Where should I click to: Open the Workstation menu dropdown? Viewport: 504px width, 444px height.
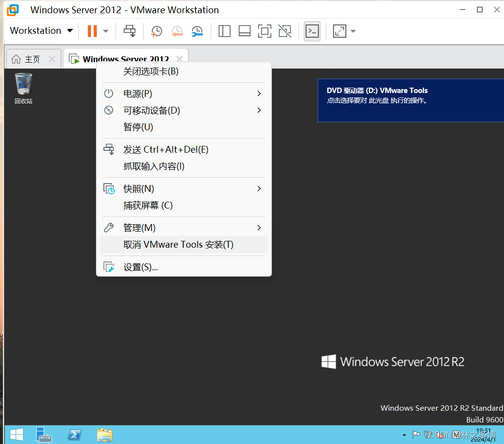[42, 31]
